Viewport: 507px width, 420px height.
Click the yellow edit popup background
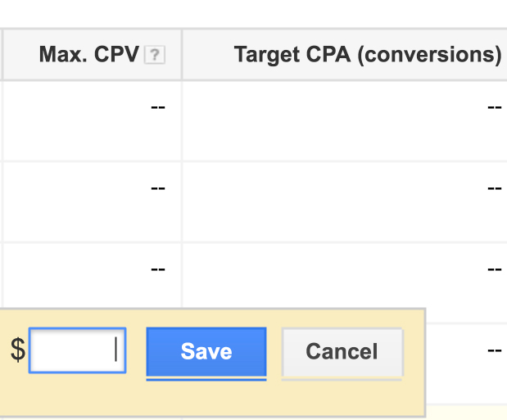click(213, 398)
